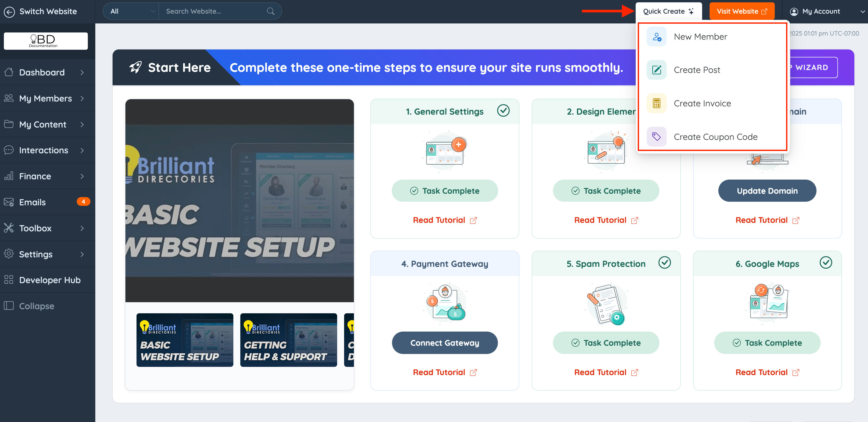Viewport: 868px width, 422px height.
Task: Click the My Members people icon
Action: coord(9,98)
